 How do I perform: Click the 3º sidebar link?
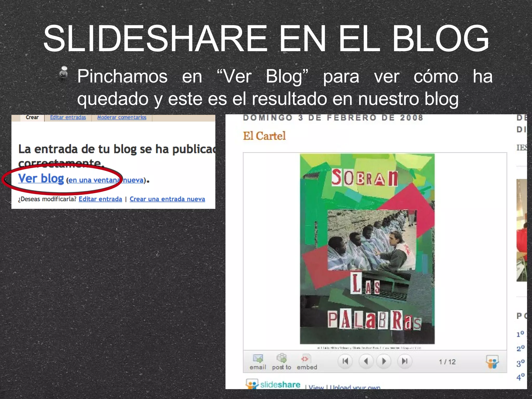click(x=521, y=363)
